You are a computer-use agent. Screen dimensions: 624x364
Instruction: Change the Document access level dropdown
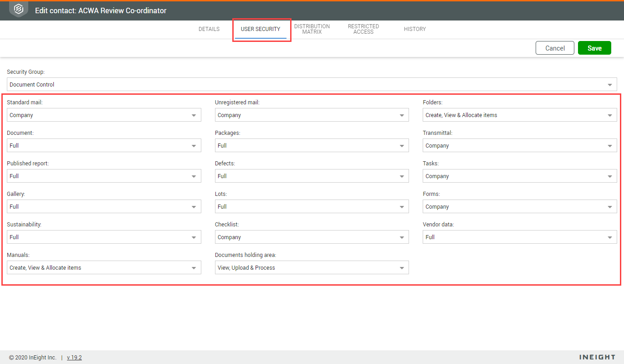104,146
